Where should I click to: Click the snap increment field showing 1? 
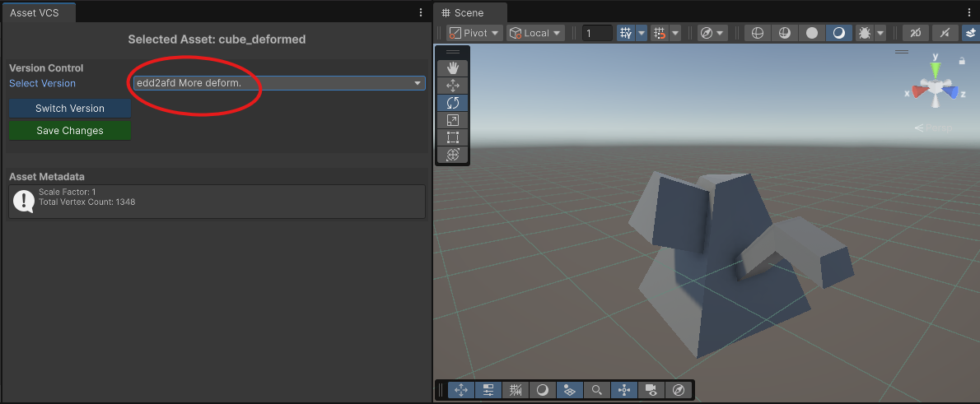(597, 33)
